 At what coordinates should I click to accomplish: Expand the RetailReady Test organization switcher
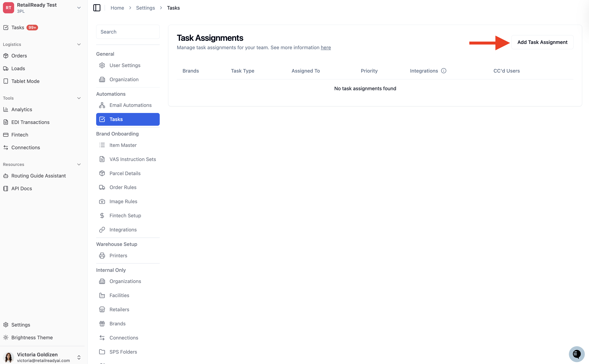[x=79, y=8]
